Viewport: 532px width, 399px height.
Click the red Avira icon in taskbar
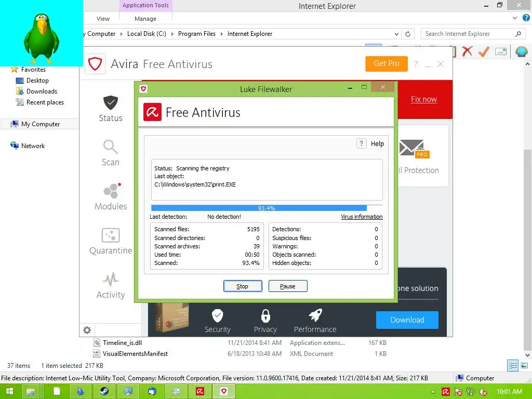point(200,391)
